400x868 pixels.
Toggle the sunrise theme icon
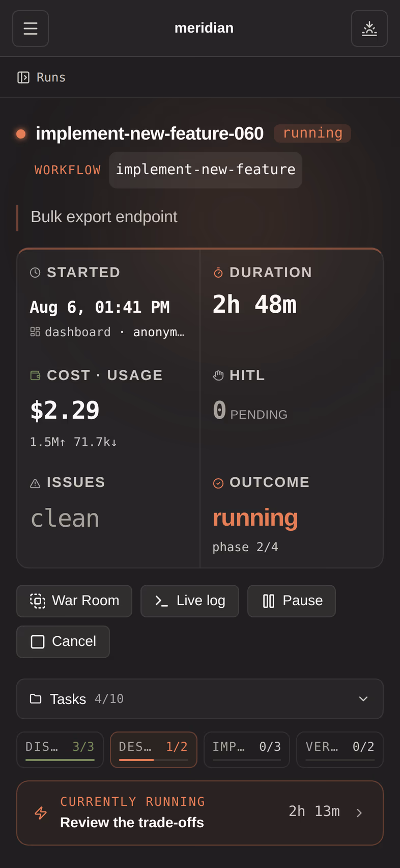click(369, 29)
